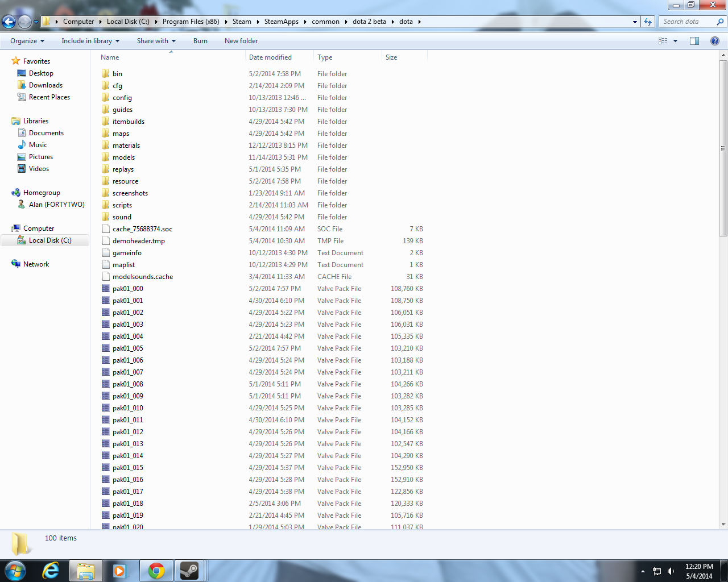
Task: Expand the Include in library dropdown
Action: tap(90, 41)
